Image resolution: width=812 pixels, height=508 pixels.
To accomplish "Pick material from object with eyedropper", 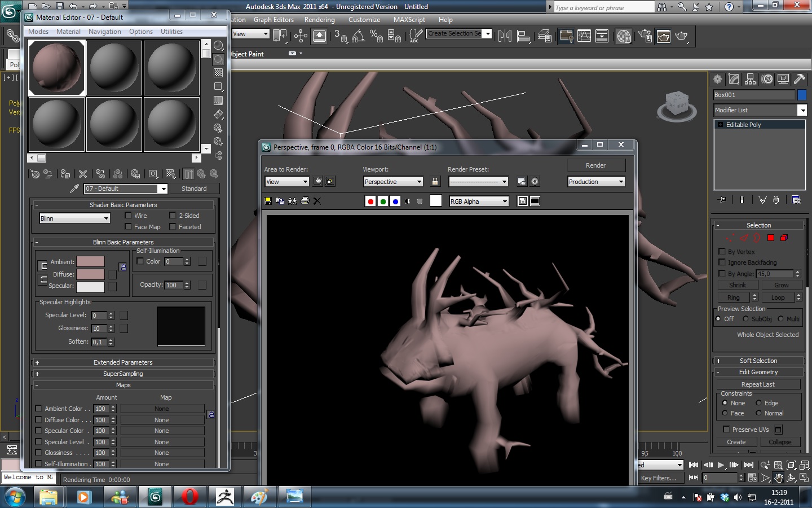I will click(x=74, y=189).
